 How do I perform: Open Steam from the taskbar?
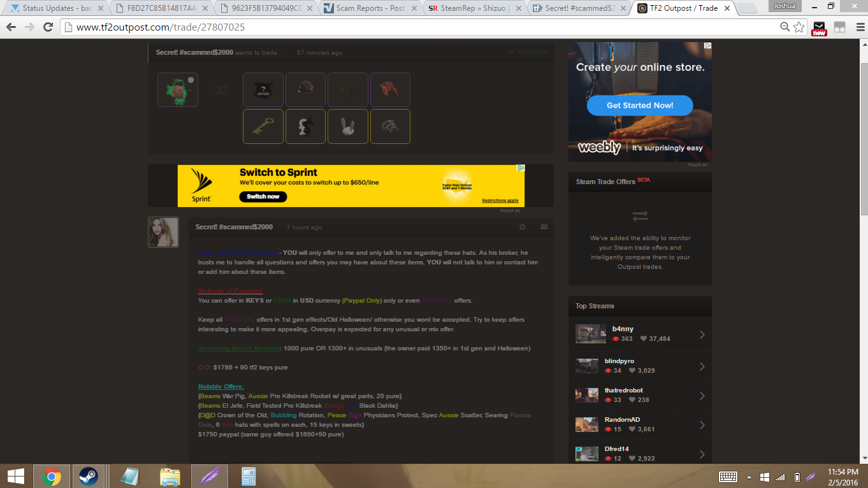(x=88, y=476)
